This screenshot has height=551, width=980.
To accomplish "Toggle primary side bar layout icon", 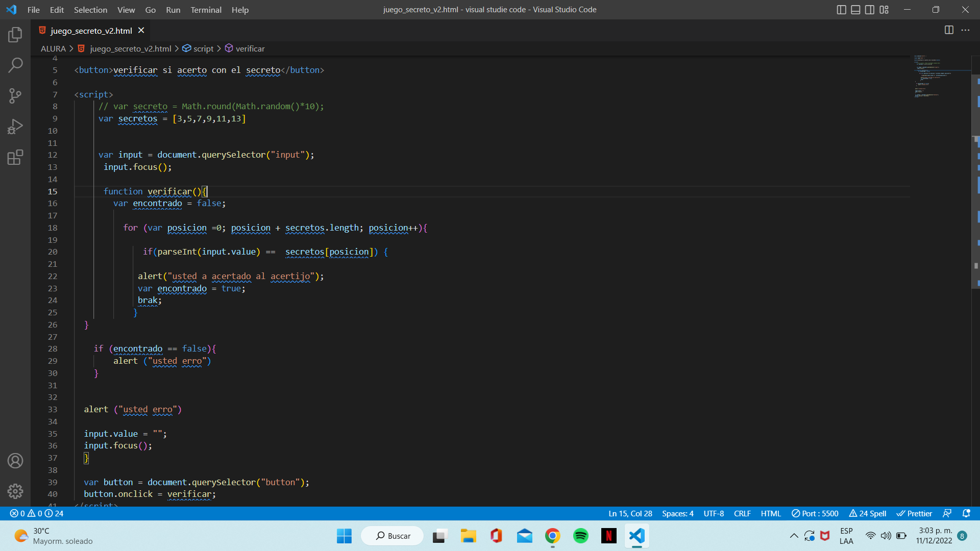I will [x=842, y=10].
